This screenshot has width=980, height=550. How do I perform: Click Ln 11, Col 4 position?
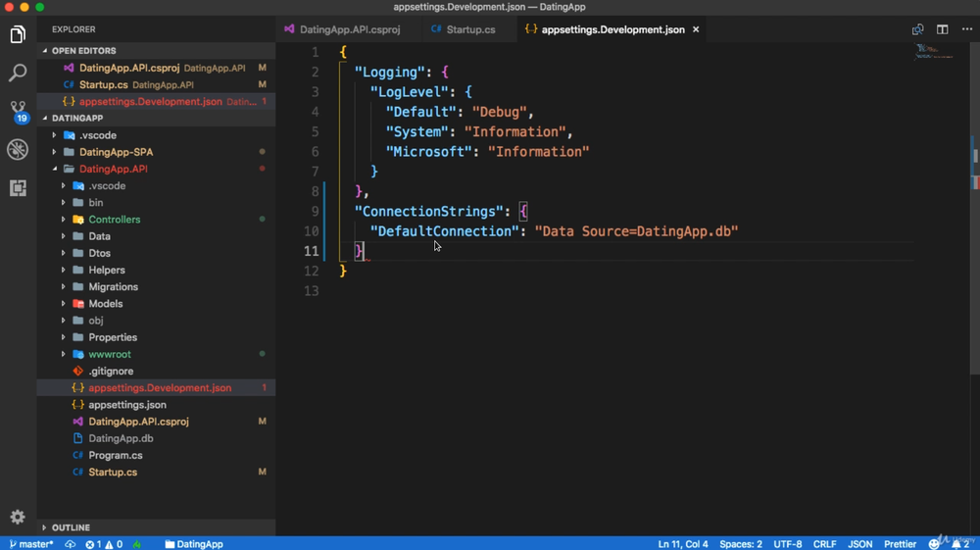pyautogui.click(x=682, y=544)
